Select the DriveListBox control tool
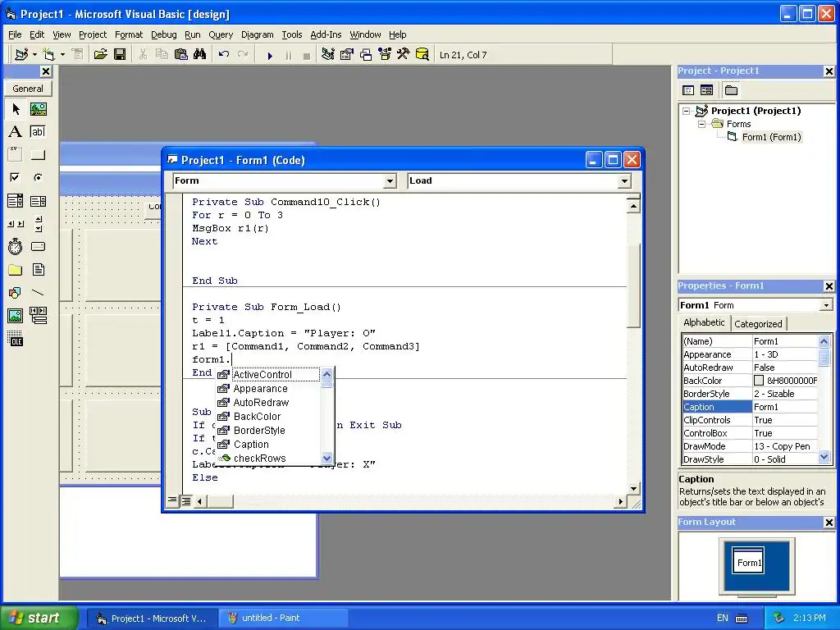 [x=38, y=246]
